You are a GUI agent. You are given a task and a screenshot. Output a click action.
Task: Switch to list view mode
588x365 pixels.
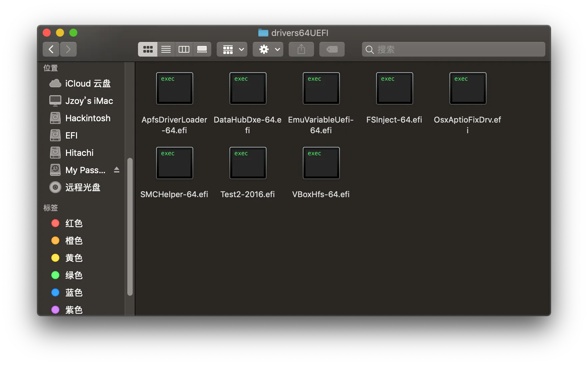[166, 49]
